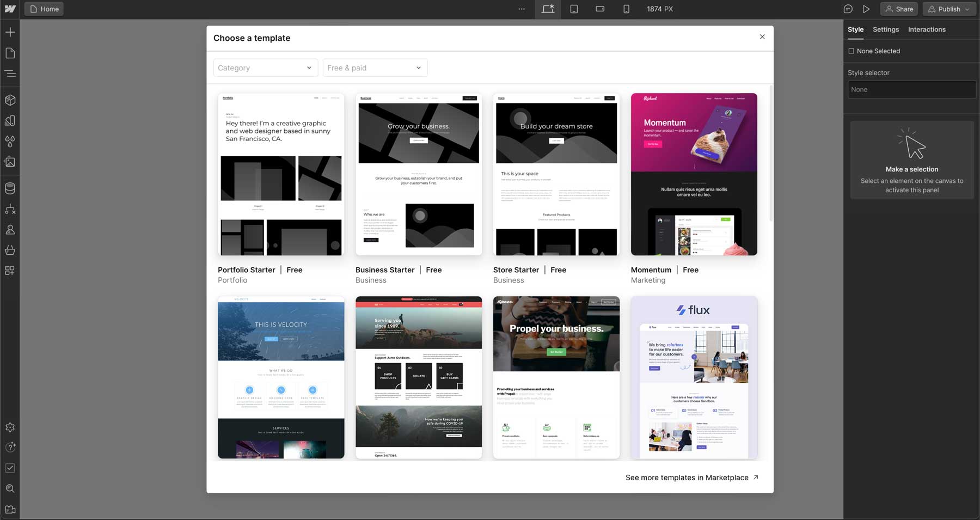Check the None Selected checkbox
Screen dimensions: 980x520
tap(852, 51)
